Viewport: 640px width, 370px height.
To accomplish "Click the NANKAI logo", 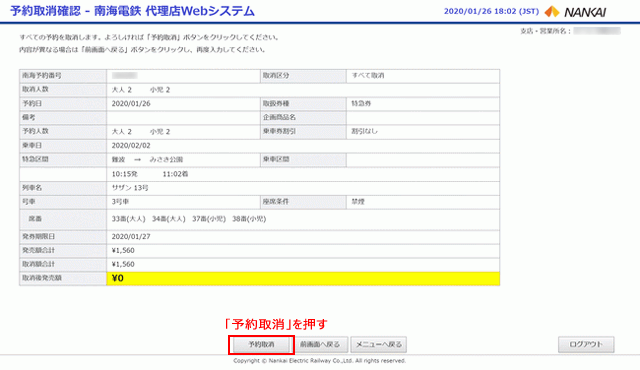I will pyautogui.click(x=576, y=12).
